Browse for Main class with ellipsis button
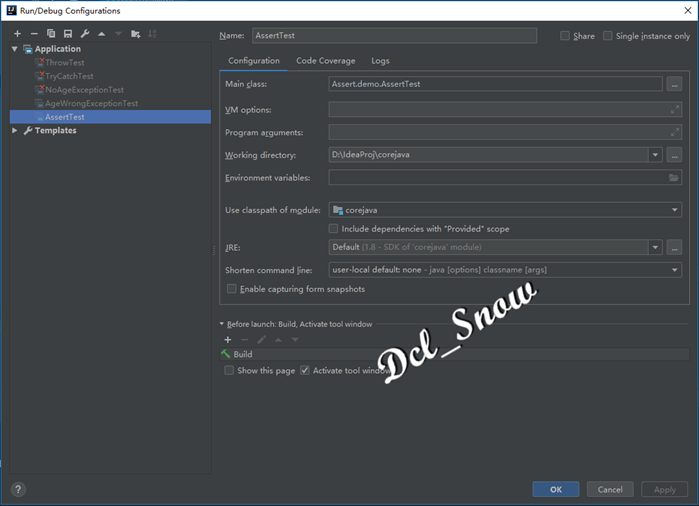Image resolution: width=699 pixels, height=506 pixels. point(674,84)
